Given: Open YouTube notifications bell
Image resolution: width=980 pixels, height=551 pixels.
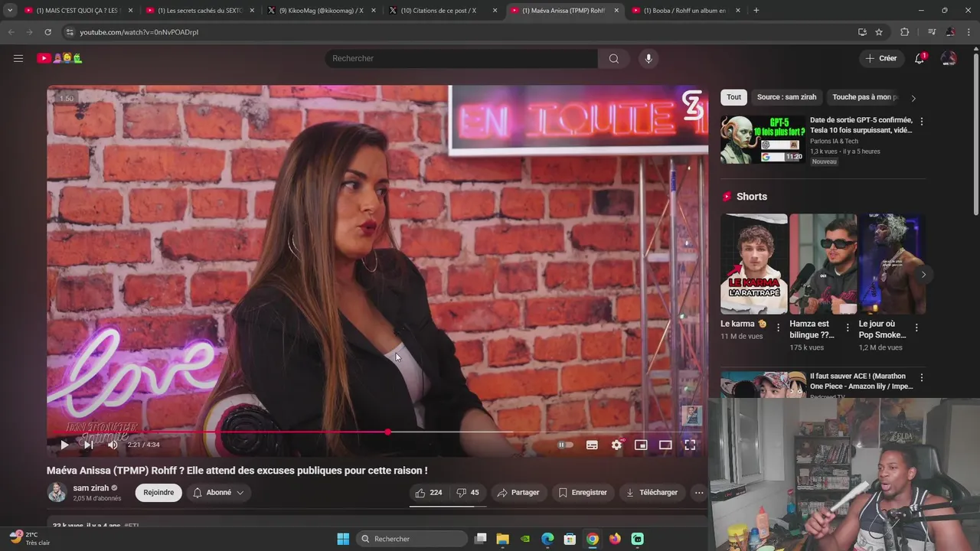Looking at the screenshot, I should coord(920,58).
